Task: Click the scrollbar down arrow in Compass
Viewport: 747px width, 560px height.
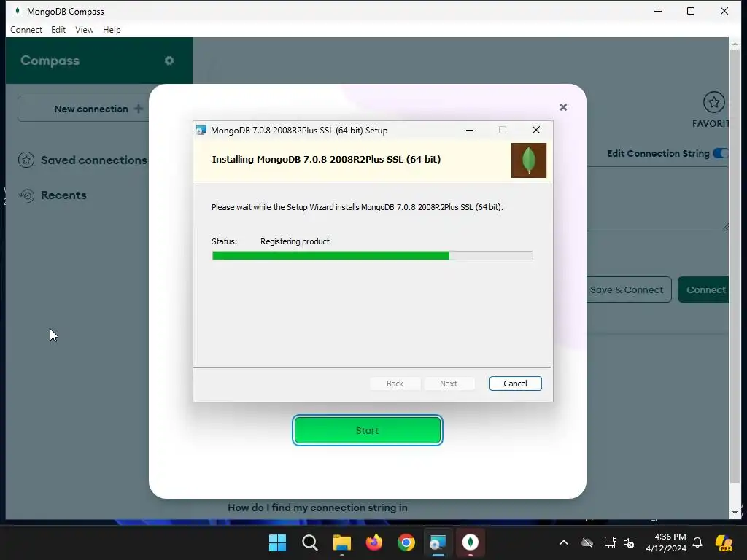Action: pyautogui.click(x=735, y=513)
